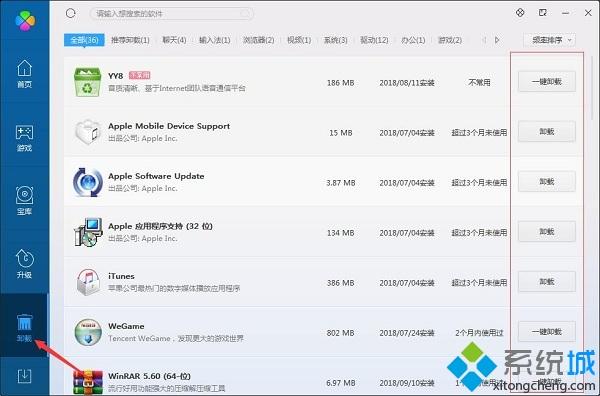The image size is (600, 396).
Task: Click the iTunes app icon
Action: (x=88, y=282)
